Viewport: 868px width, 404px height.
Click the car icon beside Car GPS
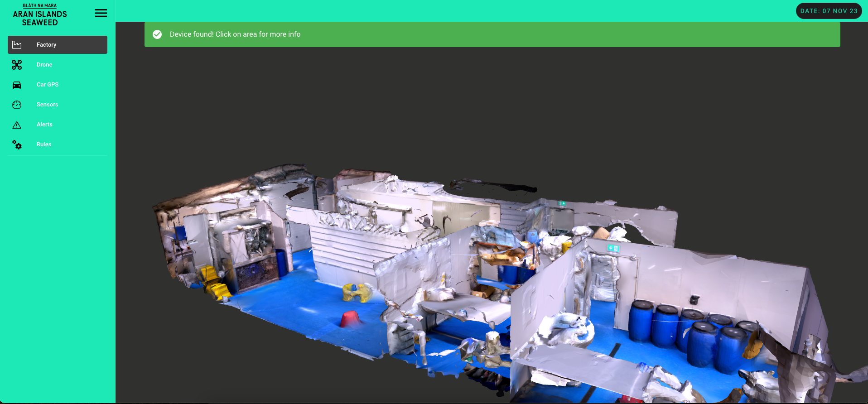pos(17,85)
